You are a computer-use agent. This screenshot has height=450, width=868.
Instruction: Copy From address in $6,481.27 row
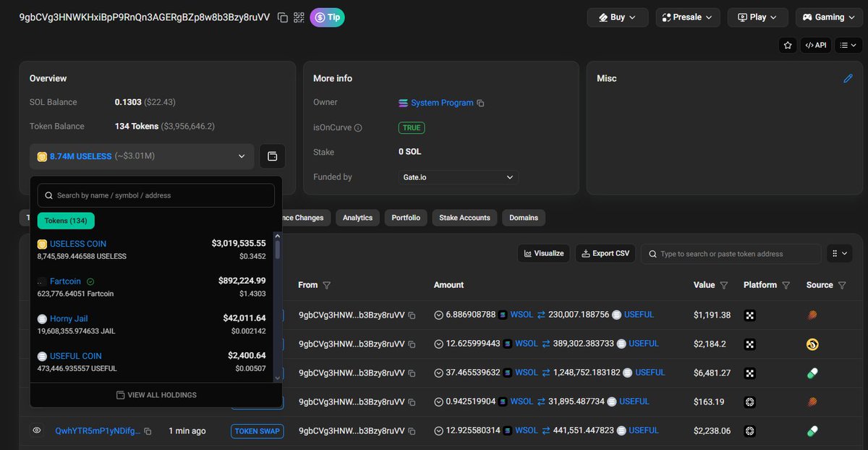tap(412, 373)
